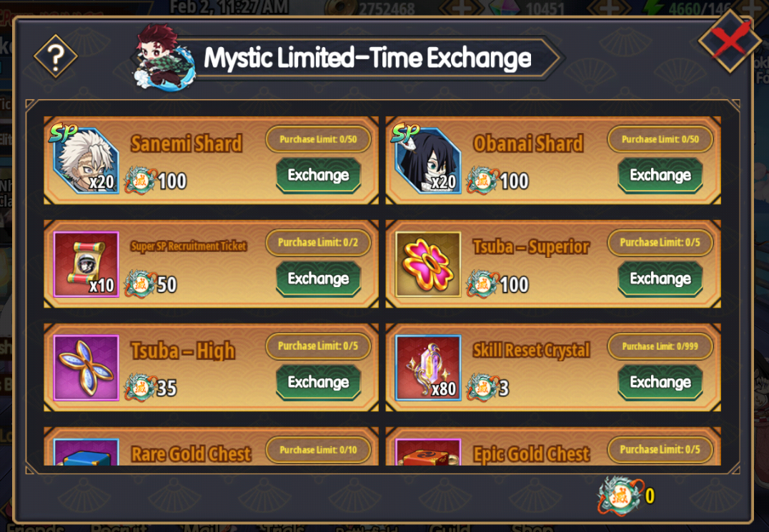
Task: Tap the Obanai Shard character icon
Action: point(428,161)
